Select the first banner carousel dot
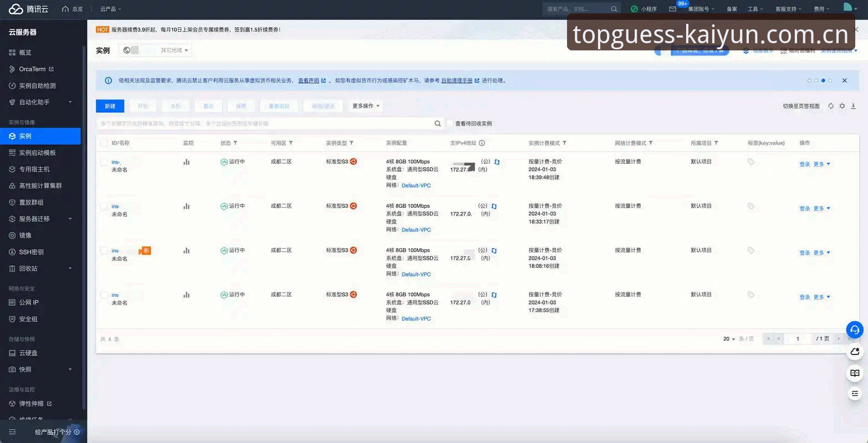This screenshot has width=868, height=443. 809,80
